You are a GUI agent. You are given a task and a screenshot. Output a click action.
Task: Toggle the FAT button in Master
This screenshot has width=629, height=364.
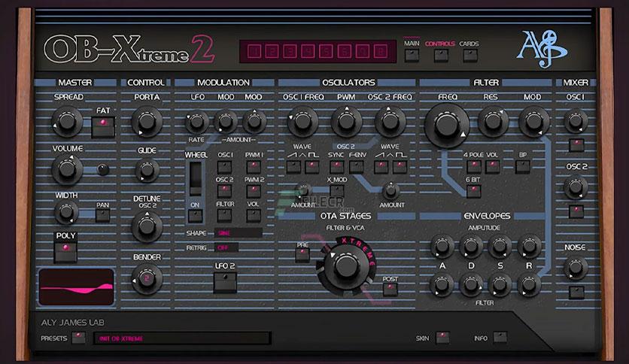[x=103, y=126]
